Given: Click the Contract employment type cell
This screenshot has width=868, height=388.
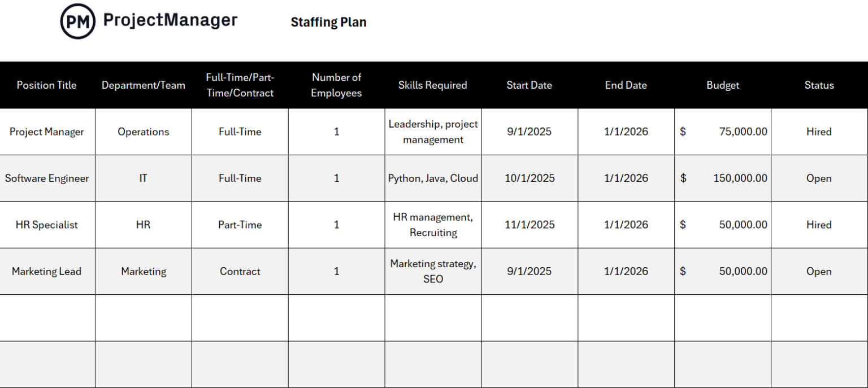Looking at the screenshot, I should click(240, 272).
